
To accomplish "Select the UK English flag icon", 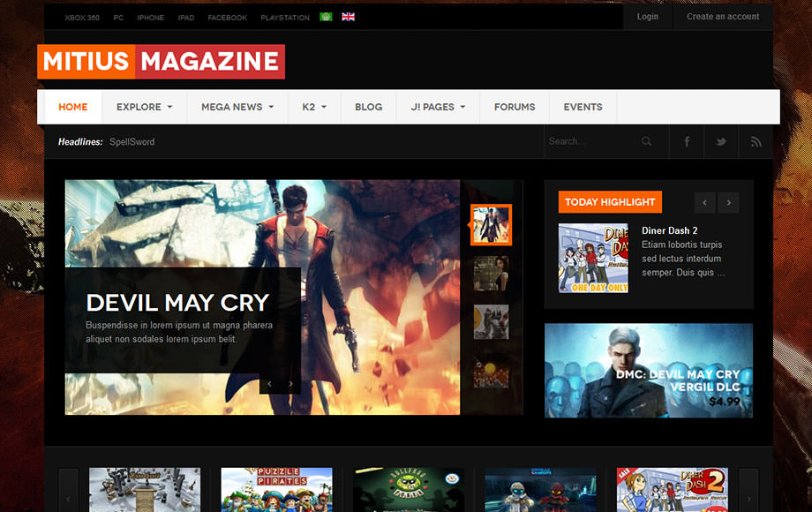I will point(348,17).
